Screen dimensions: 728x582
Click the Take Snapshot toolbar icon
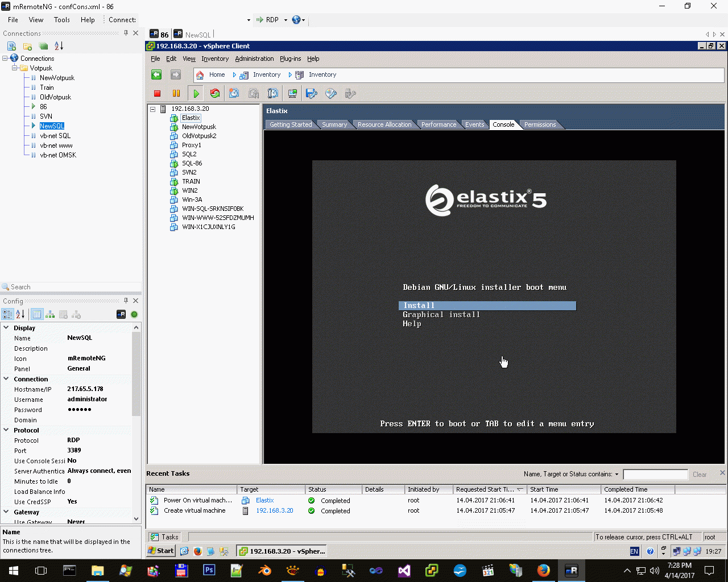pyautogui.click(x=234, y=94)
